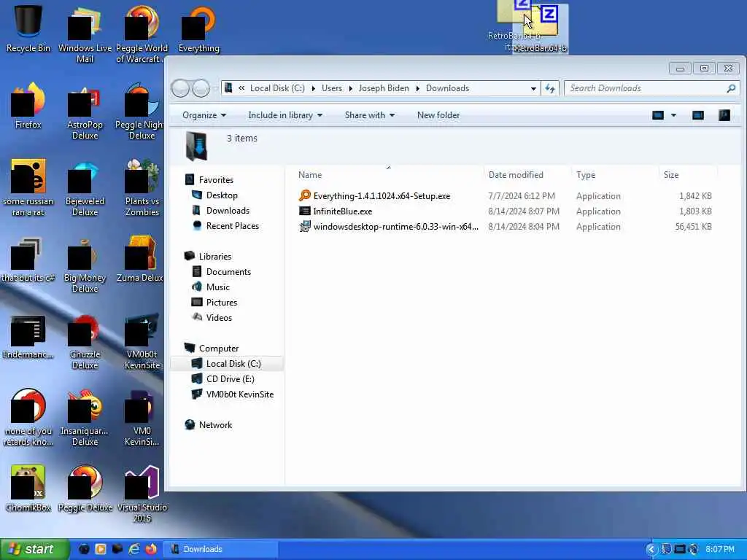This screenshot has height=560, width=747.
Task: Select Desktop under Favorites
Action: pyautogui.click(x=222, y=195)
